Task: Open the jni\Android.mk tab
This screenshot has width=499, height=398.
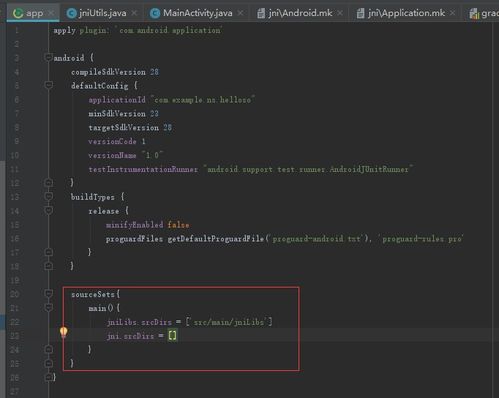Action: click(x=300, y=13)
